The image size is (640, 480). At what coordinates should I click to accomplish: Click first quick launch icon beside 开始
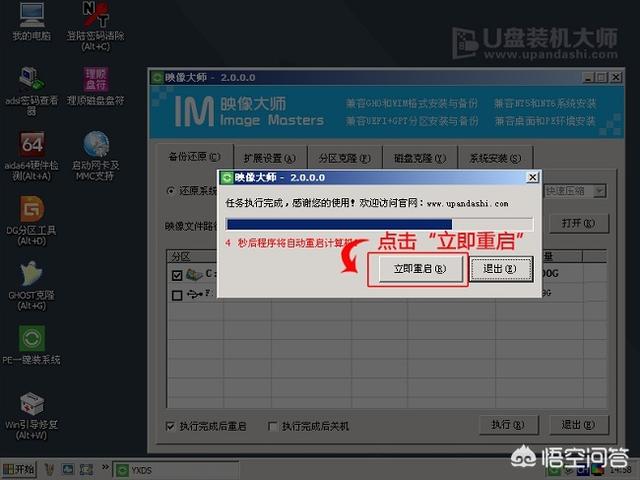point(50,470)
